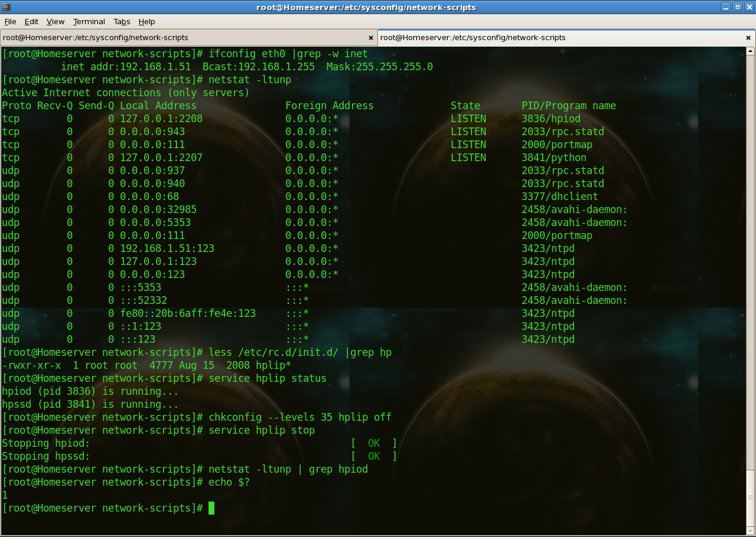Viewport: 756px width, 537px height.
Task: Open the window menu icon in title bar
Action: (6, 7)
